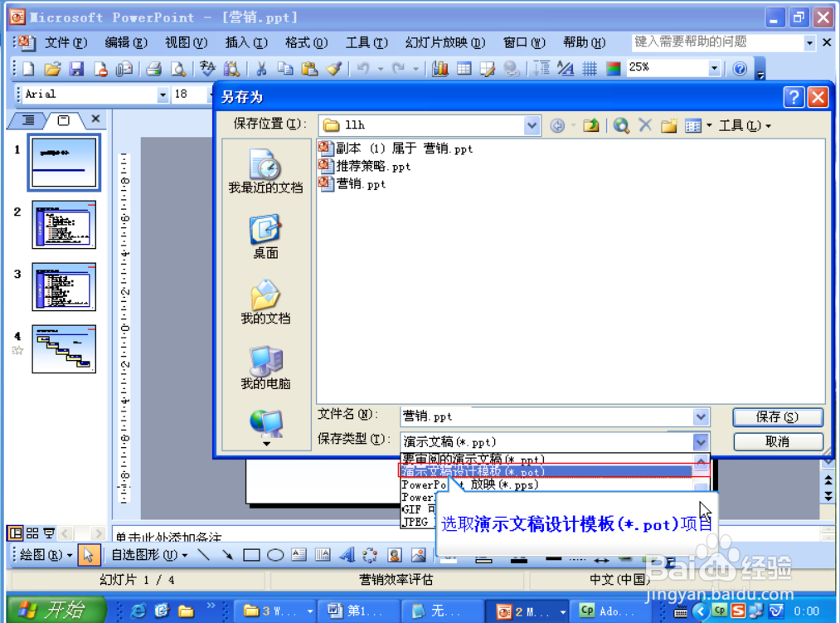Click the PowerPoint Help question icon

[740, 69]
